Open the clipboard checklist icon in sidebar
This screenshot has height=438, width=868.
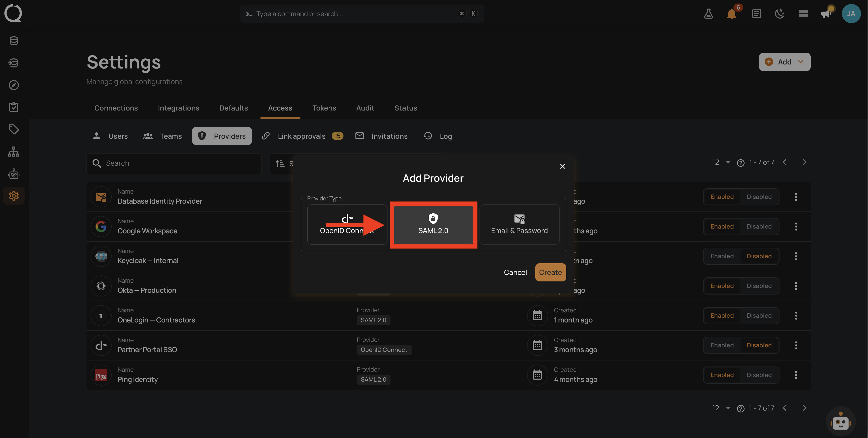14,107
